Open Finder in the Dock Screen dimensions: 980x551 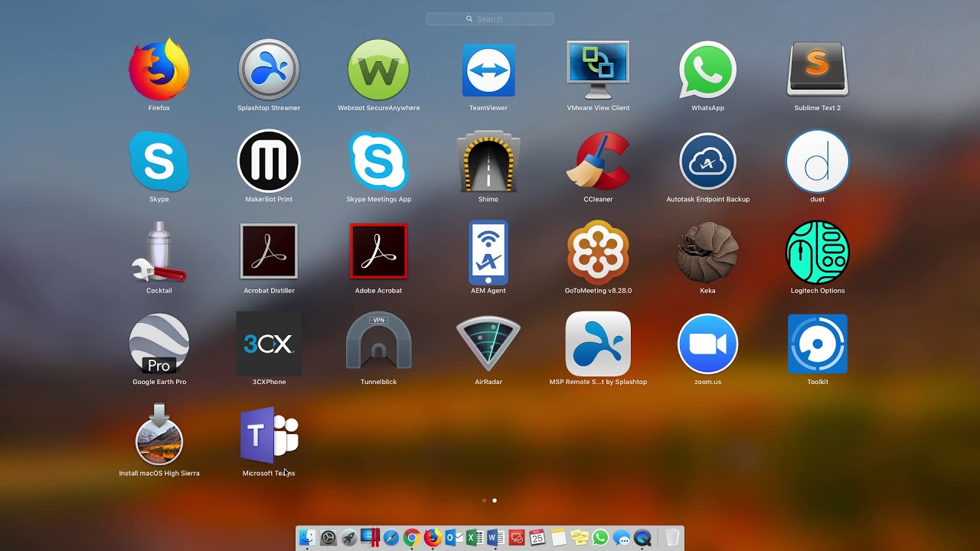[307, 538]
